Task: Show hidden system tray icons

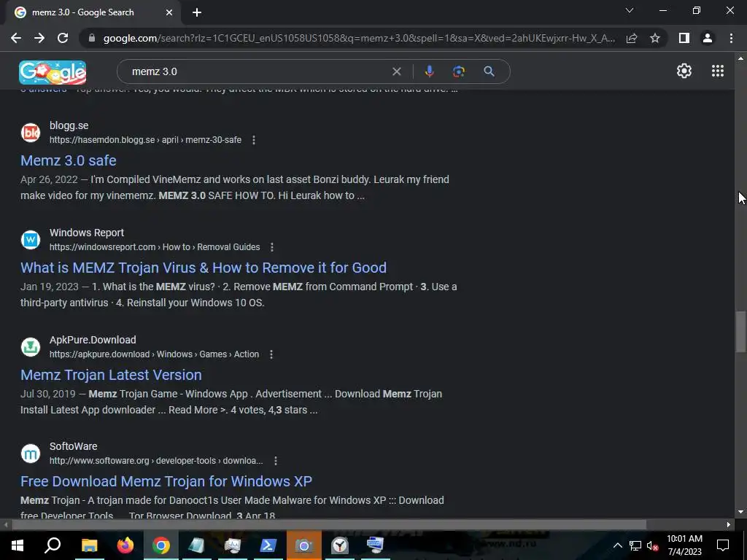Action: 617,545
